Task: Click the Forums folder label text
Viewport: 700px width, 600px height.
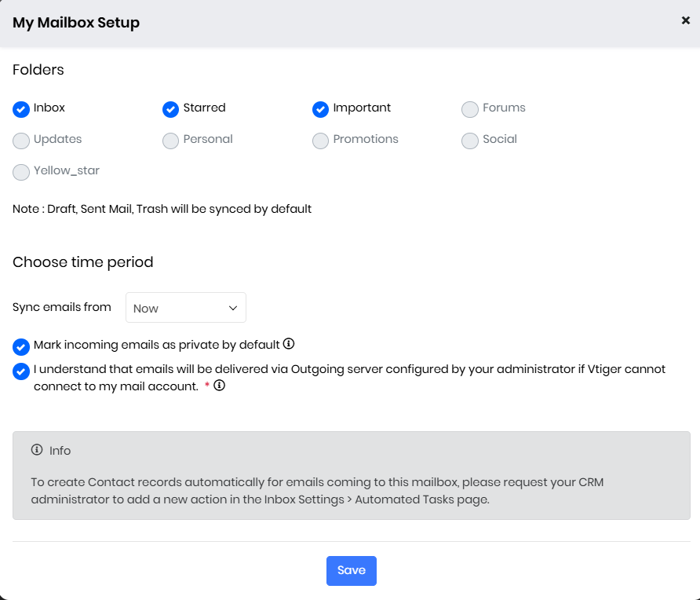Action: tap(504, 108)
